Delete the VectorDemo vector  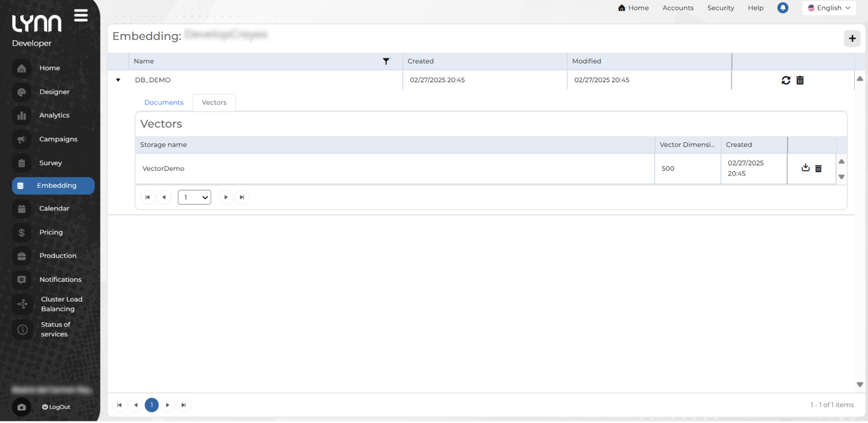pyautogui.click(x=818, y=168)
